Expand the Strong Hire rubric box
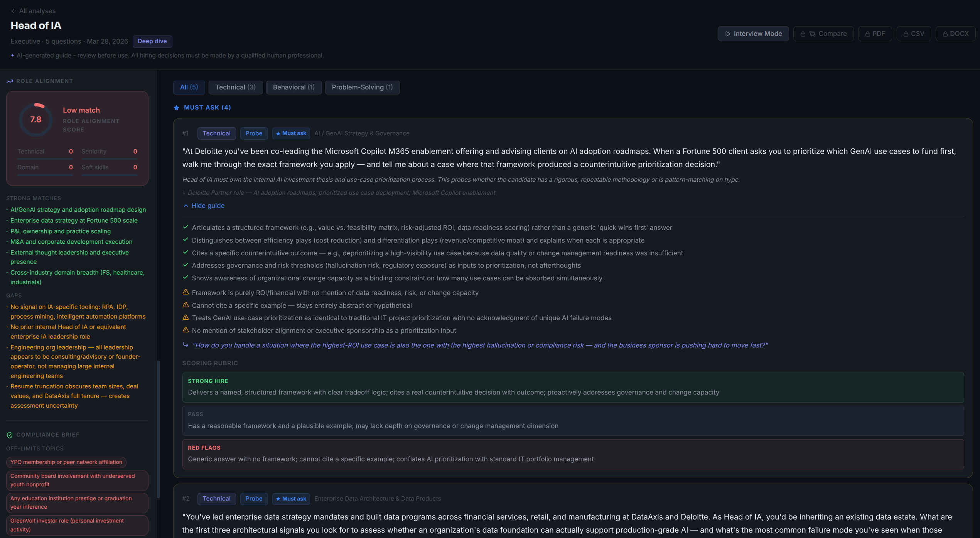The height and width of the screenshot is (538, 980). click(573, 387)
